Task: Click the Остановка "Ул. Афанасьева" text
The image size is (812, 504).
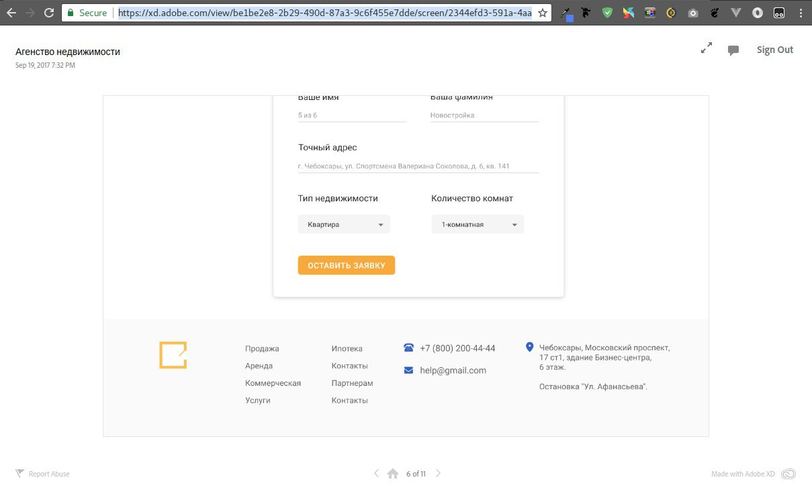Action: click(593, 387)
